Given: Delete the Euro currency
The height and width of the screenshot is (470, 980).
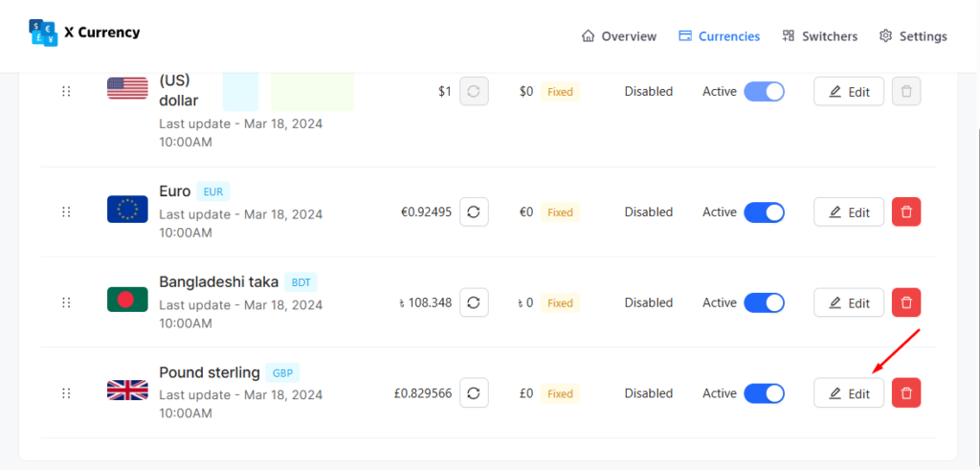Looking at the screenshot, I should 906,212.
